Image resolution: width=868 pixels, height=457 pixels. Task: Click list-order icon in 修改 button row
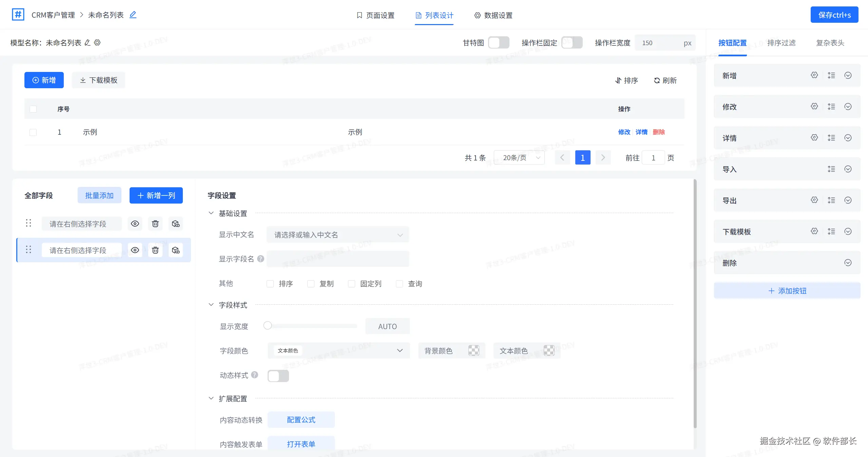[831, 107]
